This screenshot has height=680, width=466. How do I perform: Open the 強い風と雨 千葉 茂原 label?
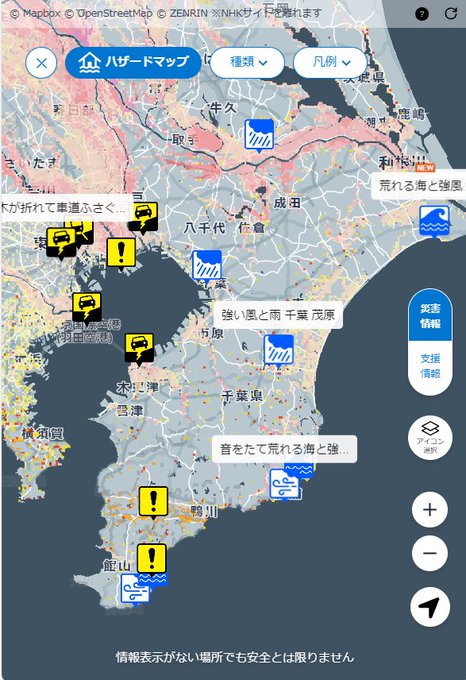coord(278,315)
